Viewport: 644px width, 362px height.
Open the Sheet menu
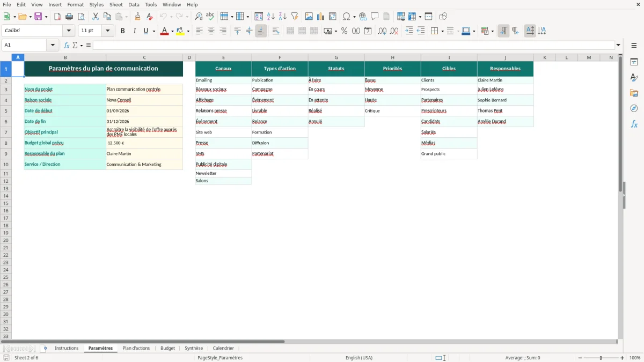pos(116,4)
